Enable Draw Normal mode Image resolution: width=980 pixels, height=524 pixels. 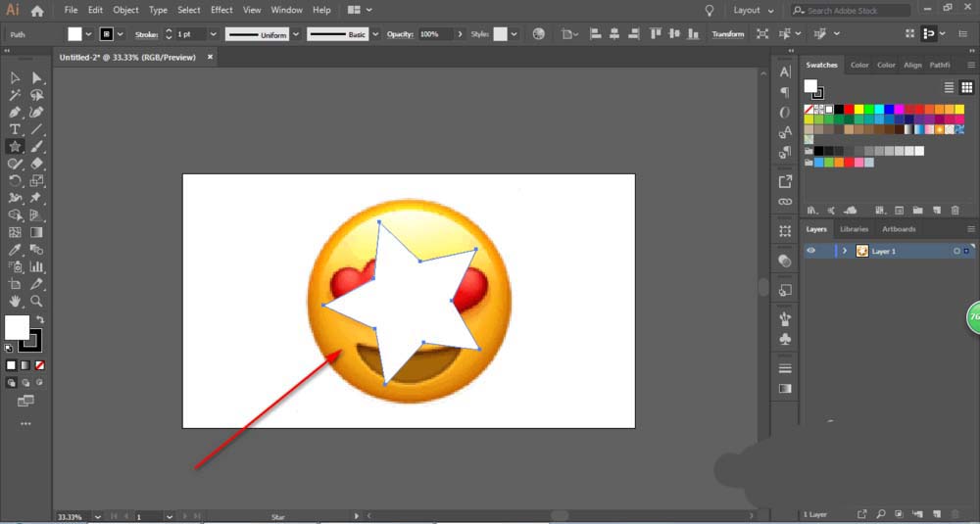pos(11,383)
